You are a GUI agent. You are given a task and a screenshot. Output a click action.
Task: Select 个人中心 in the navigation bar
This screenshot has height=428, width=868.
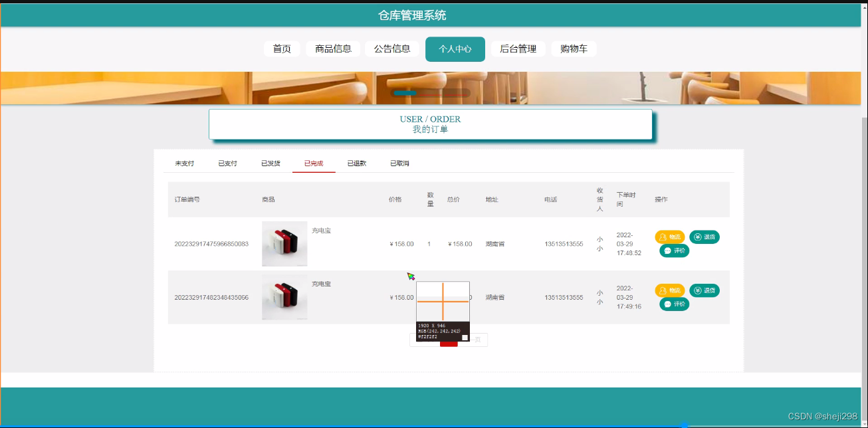pos(455,49)
